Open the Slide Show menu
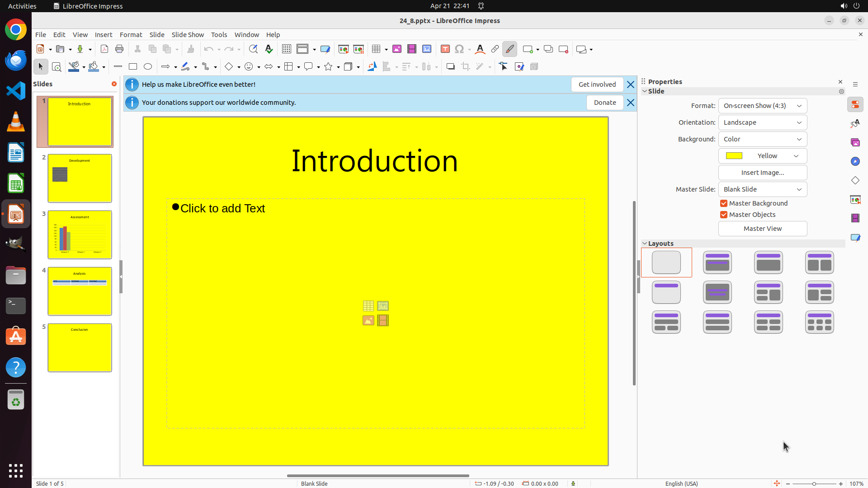Viewport: 868px width, 488px height. (188, 35)
